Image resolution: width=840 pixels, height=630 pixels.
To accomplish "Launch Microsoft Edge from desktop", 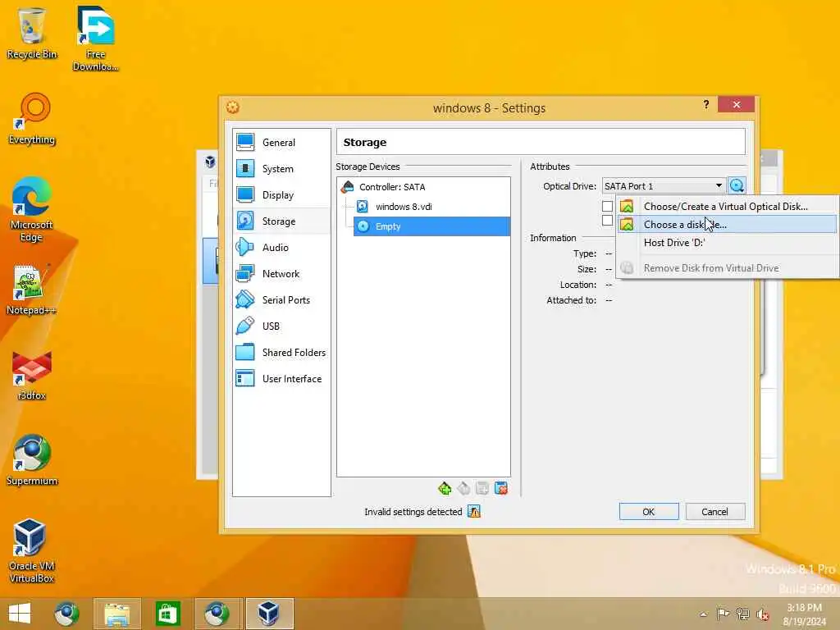I will pyautogui.click(x=31, y=209).
